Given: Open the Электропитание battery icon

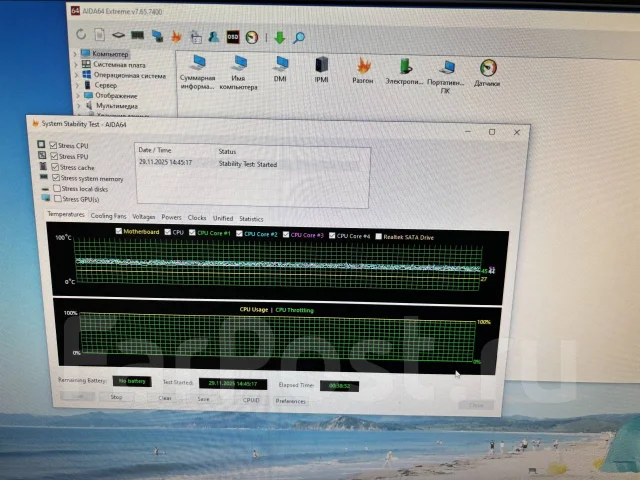Looking at the screenshot, I should coord(404,71).
